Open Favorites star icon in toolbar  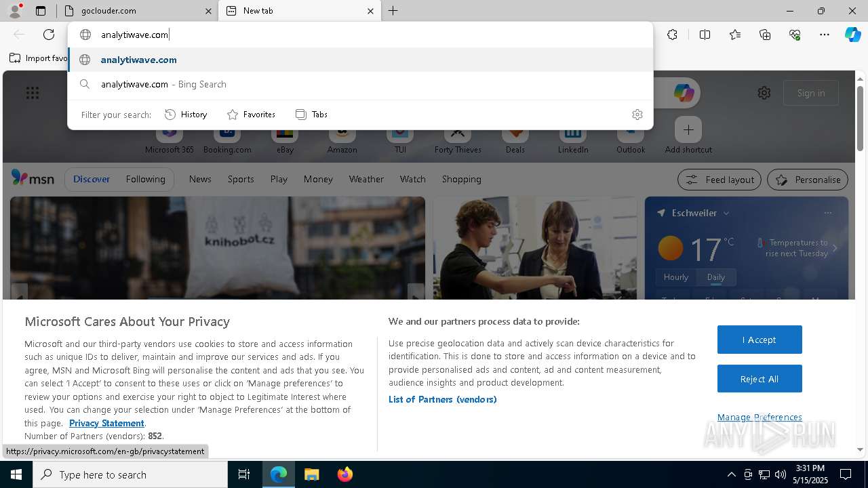pyautogui.click(x=735, y=35)
